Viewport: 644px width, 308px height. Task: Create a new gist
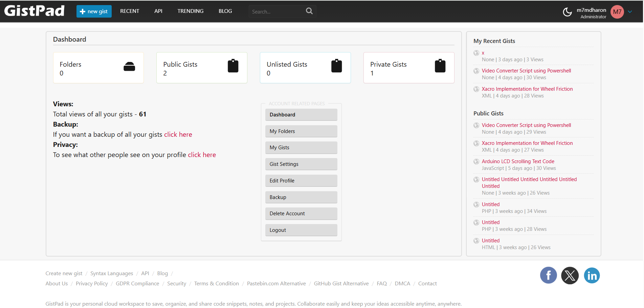pyautogui.click(x=94, y=11)
